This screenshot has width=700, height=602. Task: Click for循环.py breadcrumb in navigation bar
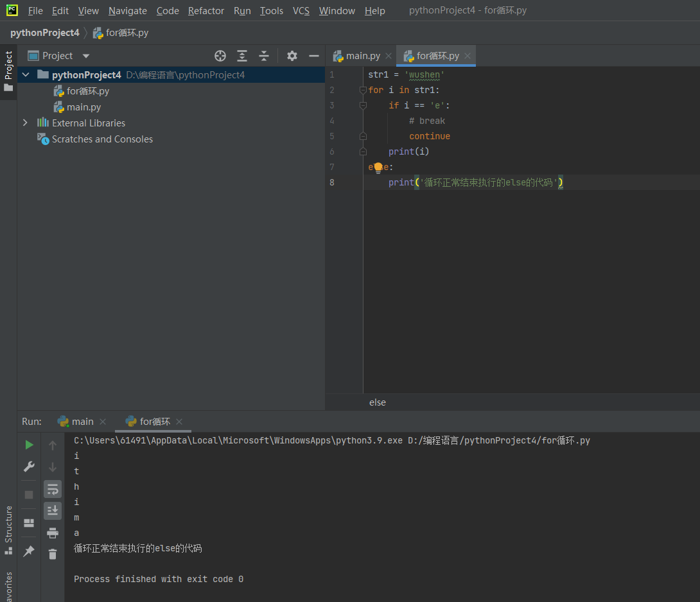[121, 33]
